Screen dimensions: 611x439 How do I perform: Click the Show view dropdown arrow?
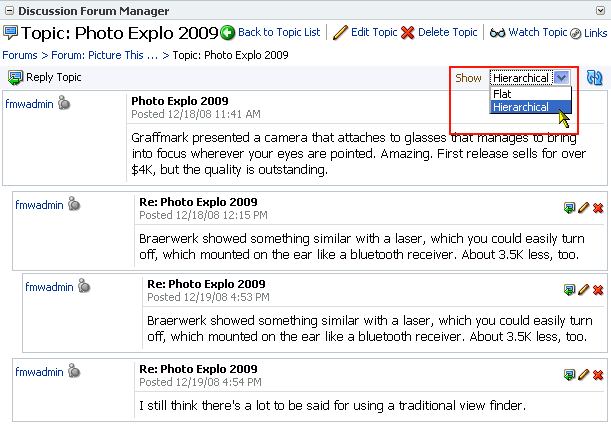pos(562,78)
